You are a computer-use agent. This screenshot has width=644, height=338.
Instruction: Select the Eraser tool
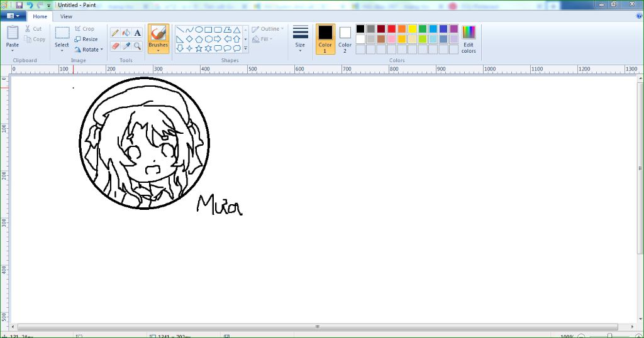[x=116, y=45]
